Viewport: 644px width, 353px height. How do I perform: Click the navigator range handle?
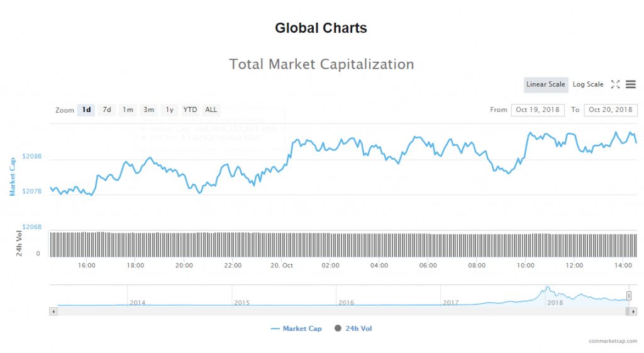628,296
